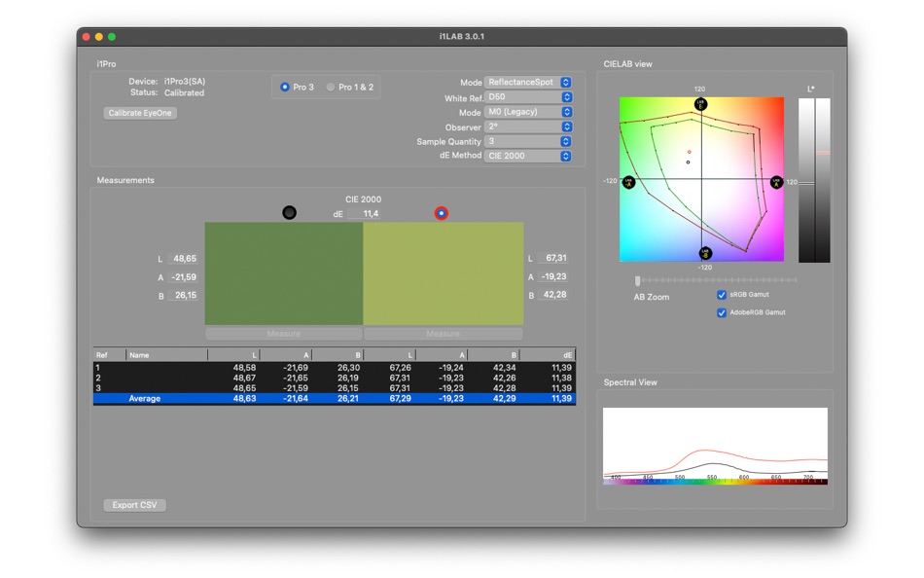
Task: Click the dE value 11,38 in row 2
Action: (x=561, y=378)
